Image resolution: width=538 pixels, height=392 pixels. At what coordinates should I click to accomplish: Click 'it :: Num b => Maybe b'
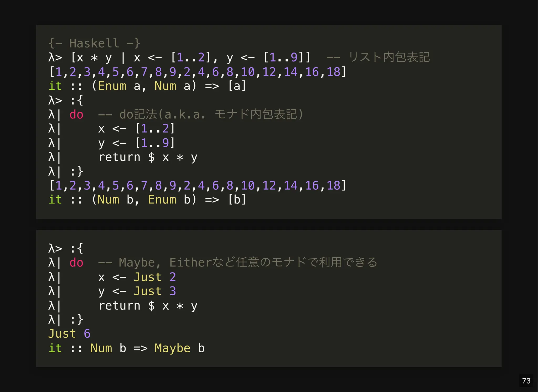coord(127,348)
